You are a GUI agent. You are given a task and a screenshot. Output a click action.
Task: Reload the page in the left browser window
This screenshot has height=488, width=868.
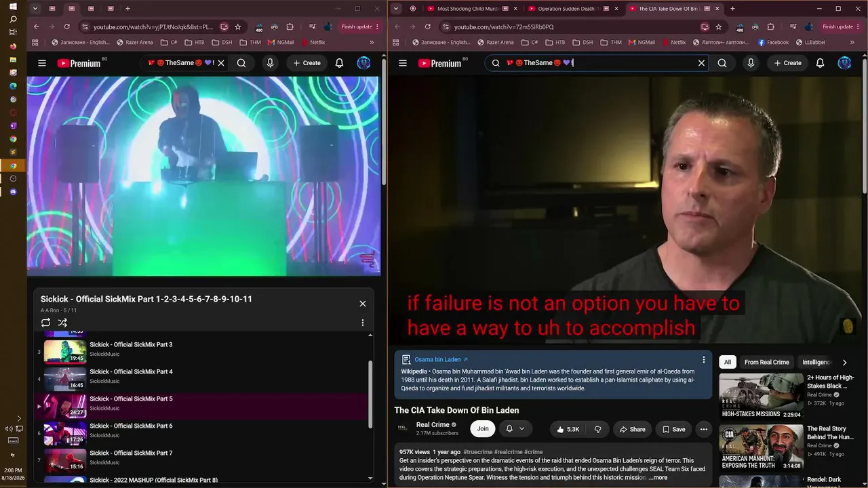[x=66, y=27]
